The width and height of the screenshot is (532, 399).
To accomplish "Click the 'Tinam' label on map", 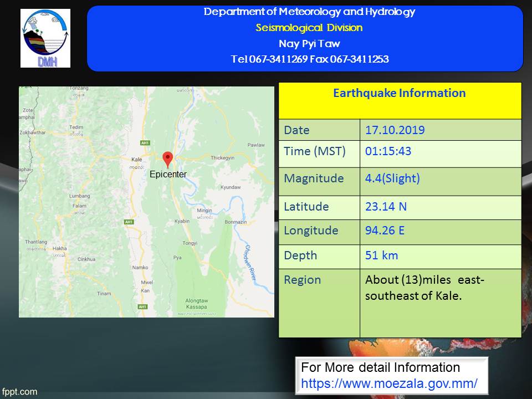I will click(104, 294).
